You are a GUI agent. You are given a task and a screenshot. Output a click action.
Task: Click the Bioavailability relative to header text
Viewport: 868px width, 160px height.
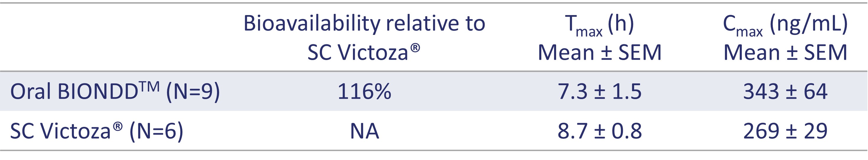[x=364, y=25]
